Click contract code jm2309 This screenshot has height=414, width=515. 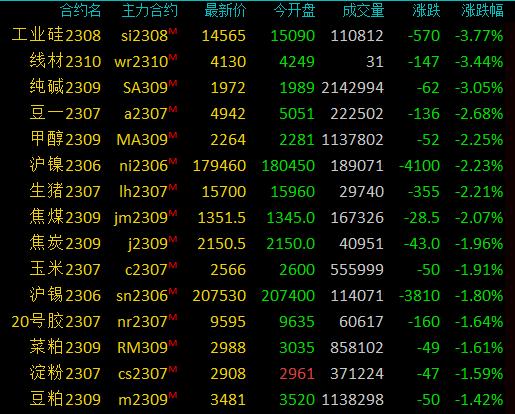click(141, 218)
